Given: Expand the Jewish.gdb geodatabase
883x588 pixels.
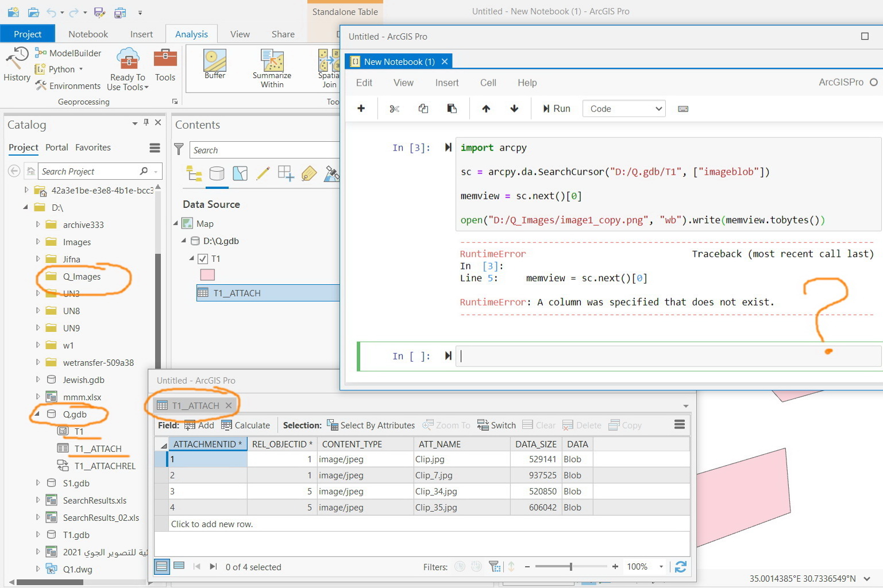Looking at the screenshot, I should coord(37,380).
